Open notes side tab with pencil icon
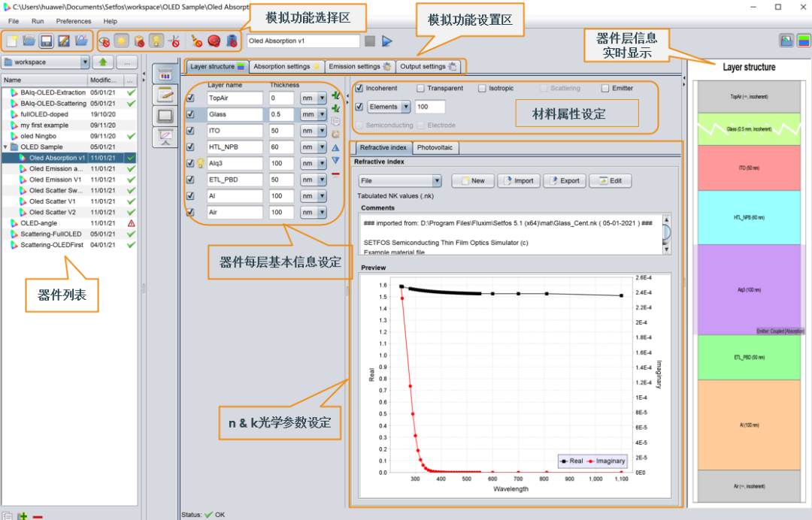 tap(165, 95)
